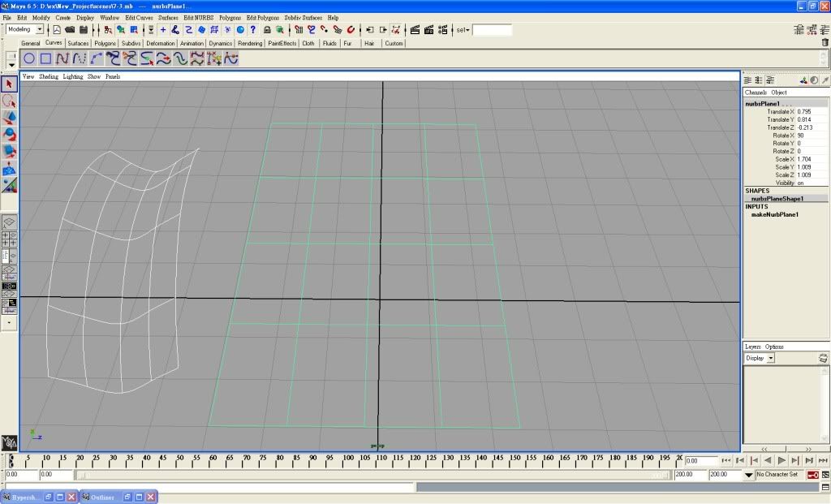This screenshot has height=504, width=831.
Task: Switch to the Surfaces shelf tab
Action: pos(78,44)
